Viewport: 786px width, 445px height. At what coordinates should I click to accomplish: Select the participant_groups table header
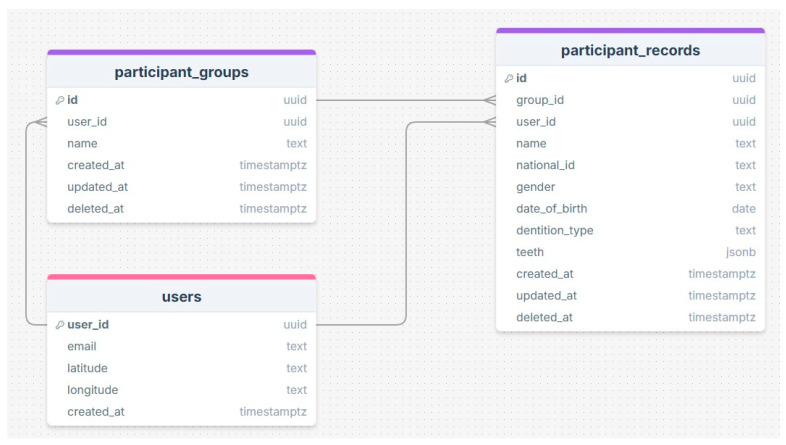point(181,72)
